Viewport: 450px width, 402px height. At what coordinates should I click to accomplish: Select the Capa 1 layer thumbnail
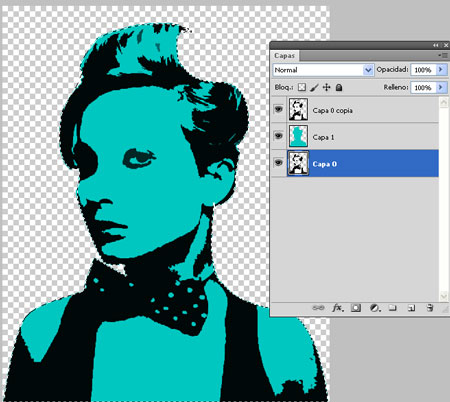298,136
